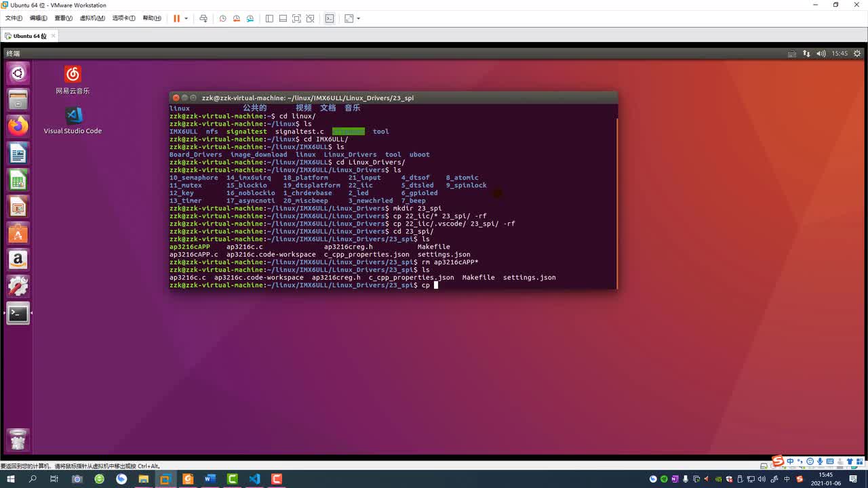Click the 'cp' command prompt line

[x=304, y=285]
